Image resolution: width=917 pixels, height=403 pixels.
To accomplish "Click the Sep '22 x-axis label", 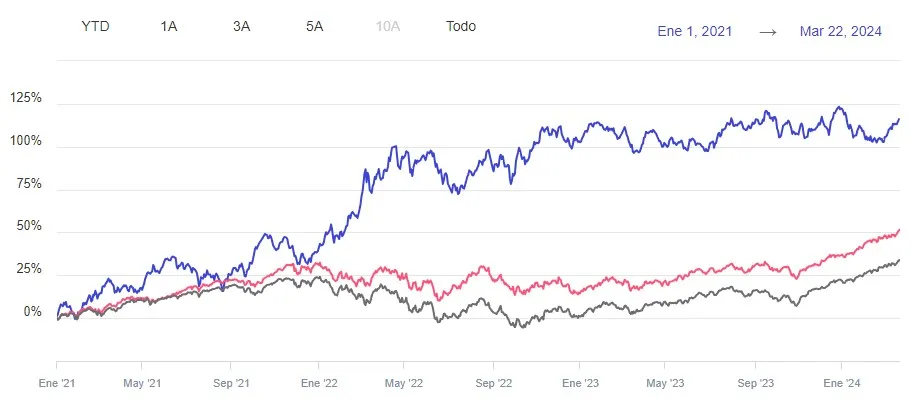I will (492, 382).
